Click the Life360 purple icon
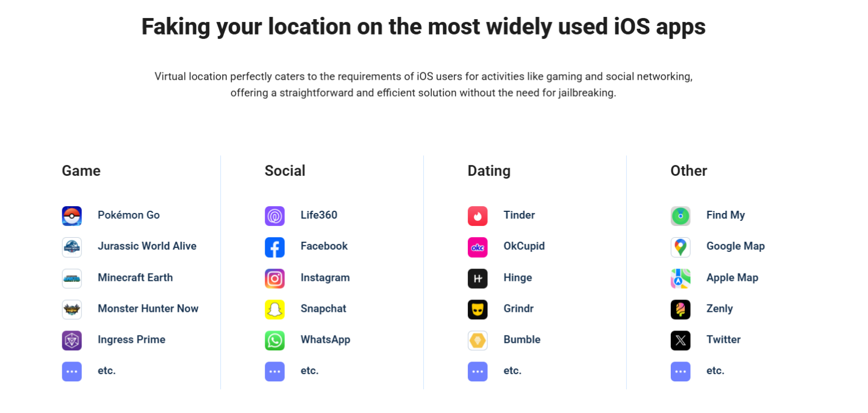868x413 pixels. pyautogui.click(x=275, y=216)
